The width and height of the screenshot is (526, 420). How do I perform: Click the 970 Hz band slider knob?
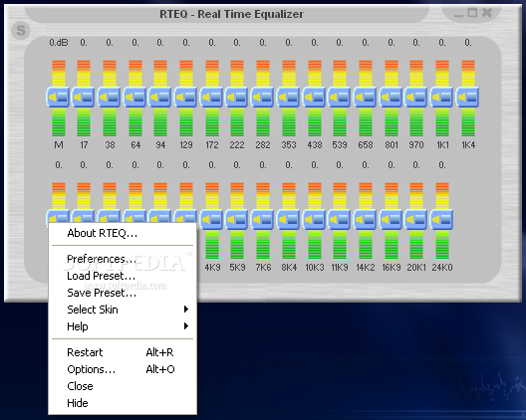coord(416,98)
